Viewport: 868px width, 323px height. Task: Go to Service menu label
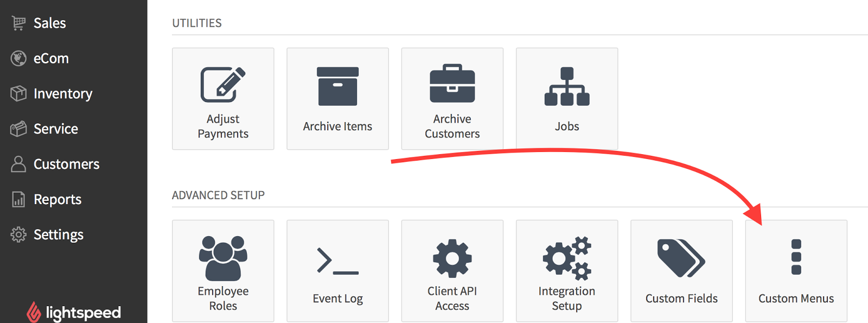(x=56, y=129)
